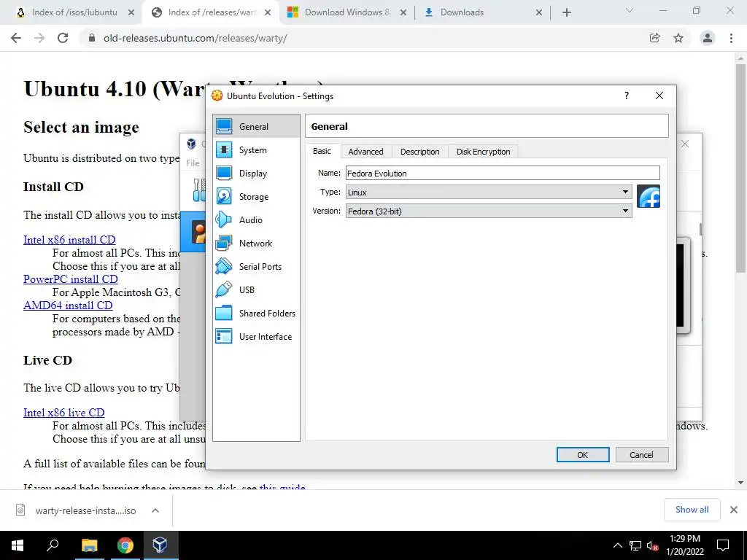Screen dimensions: 747x560
Task: Click Show all downloads
Action: click(x=692, y=510)
